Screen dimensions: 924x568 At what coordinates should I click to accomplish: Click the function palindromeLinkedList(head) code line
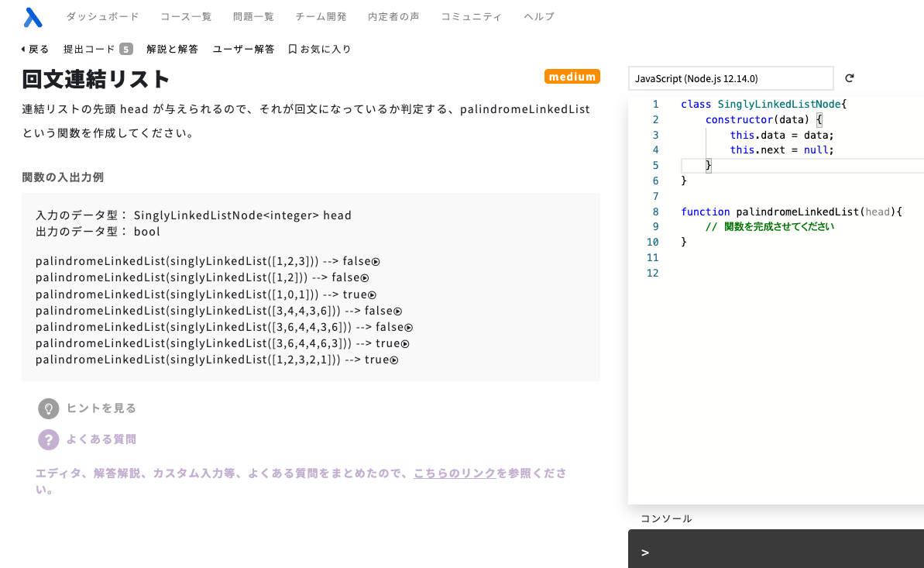[792, 212]
